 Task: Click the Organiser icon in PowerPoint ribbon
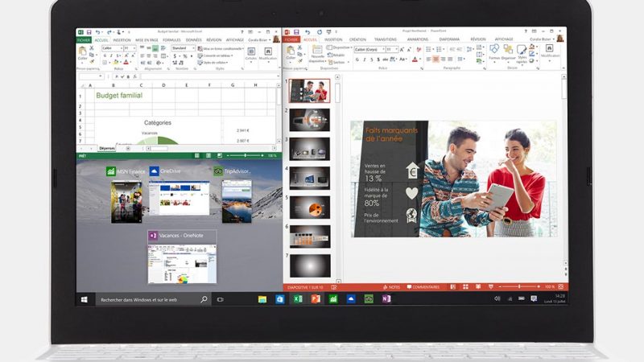(509, 53)
